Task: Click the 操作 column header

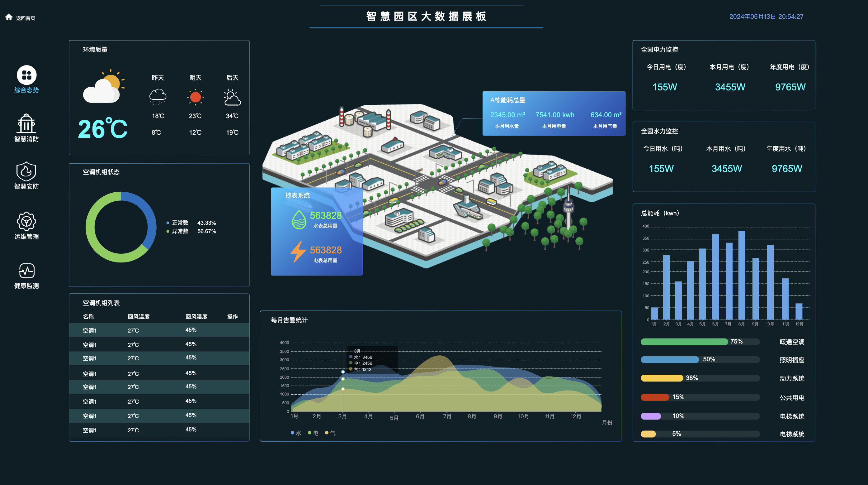Action: (232, 316)
